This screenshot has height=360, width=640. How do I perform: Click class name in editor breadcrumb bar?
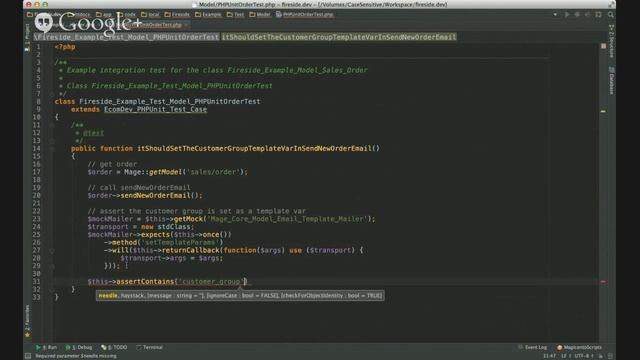coord(127,37)
